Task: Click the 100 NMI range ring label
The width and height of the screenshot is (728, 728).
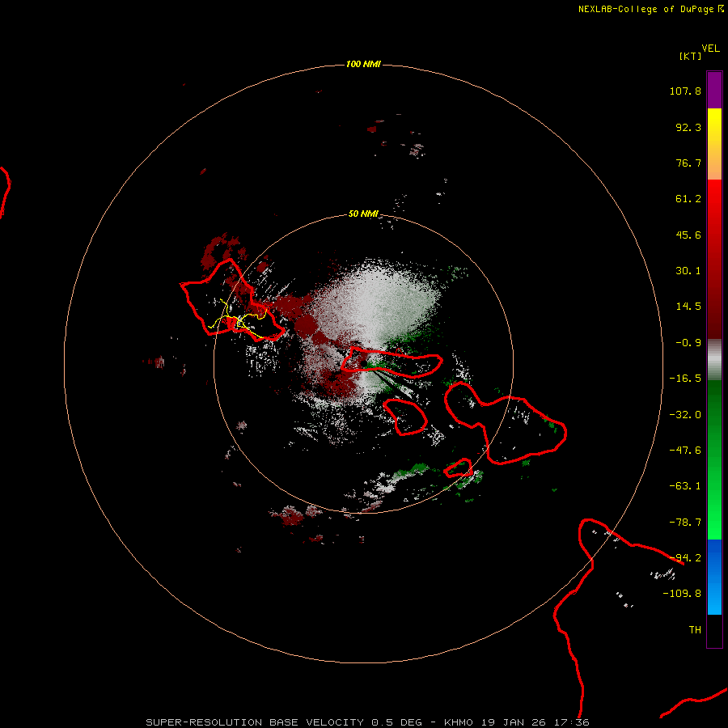Action: point(363,64)
